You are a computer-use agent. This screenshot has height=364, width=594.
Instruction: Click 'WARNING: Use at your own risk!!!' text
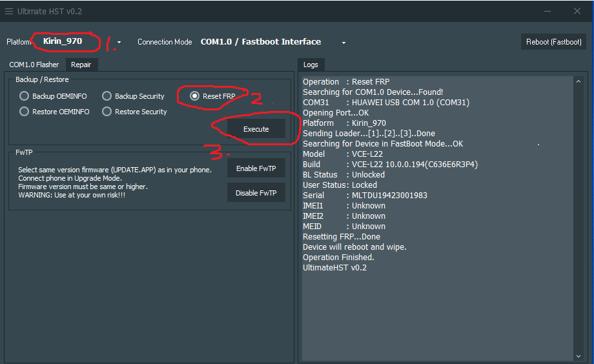72,196
